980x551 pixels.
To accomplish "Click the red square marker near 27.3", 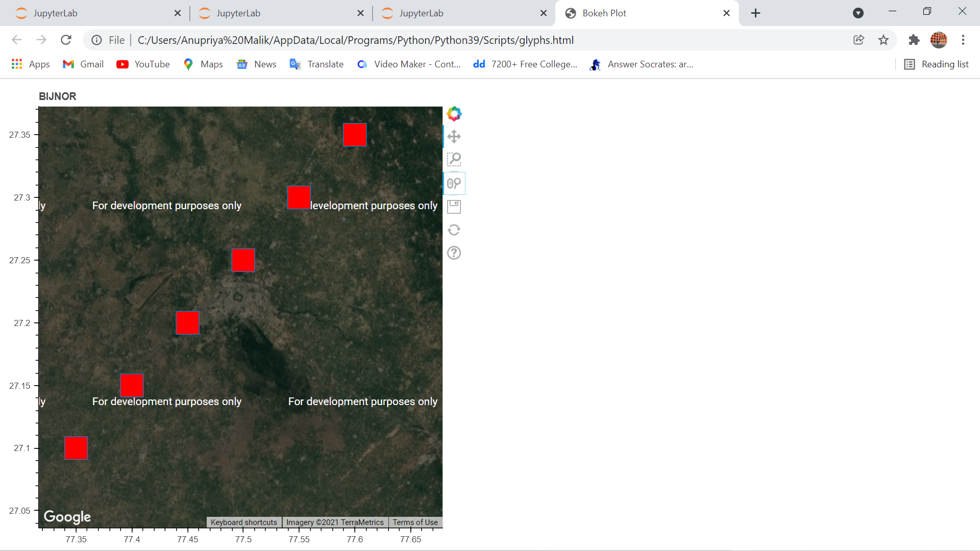I will (x=299, y=197).
